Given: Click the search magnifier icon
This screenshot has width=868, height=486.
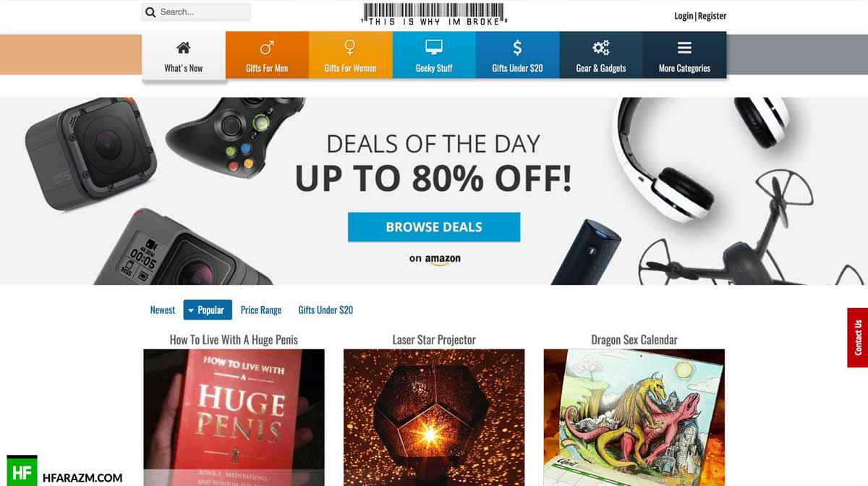Looking at the screenshot, I should coord(150,12).
